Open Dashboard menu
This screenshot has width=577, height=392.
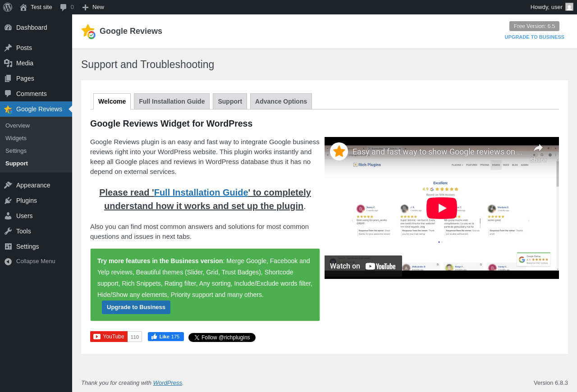pyautogui.click(x=36, y=27)
